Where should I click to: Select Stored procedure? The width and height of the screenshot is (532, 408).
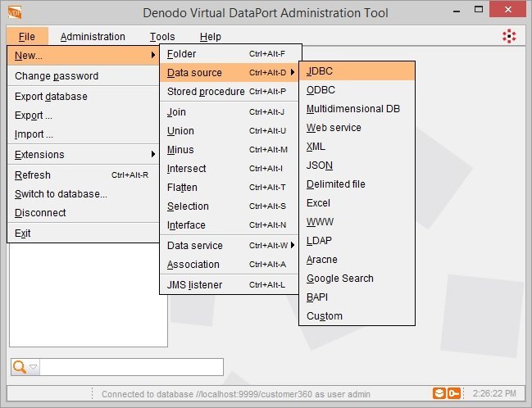(x=230, y=92)
